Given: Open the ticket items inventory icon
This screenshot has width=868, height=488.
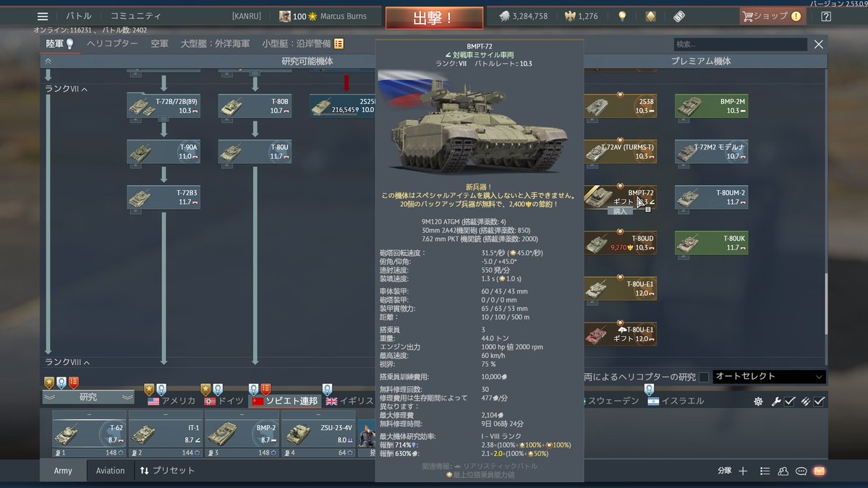Looking at the screenshot, I should coord(678,16).
